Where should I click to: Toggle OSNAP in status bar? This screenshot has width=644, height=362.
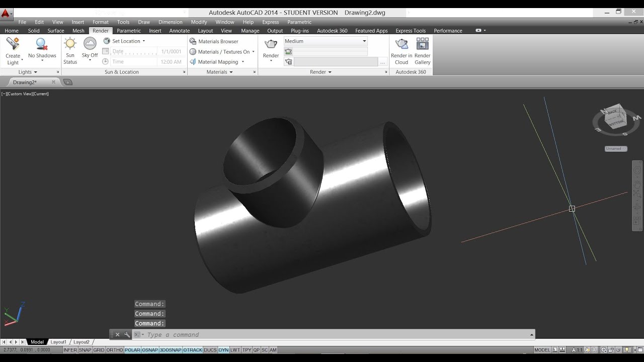coord(150,350)
